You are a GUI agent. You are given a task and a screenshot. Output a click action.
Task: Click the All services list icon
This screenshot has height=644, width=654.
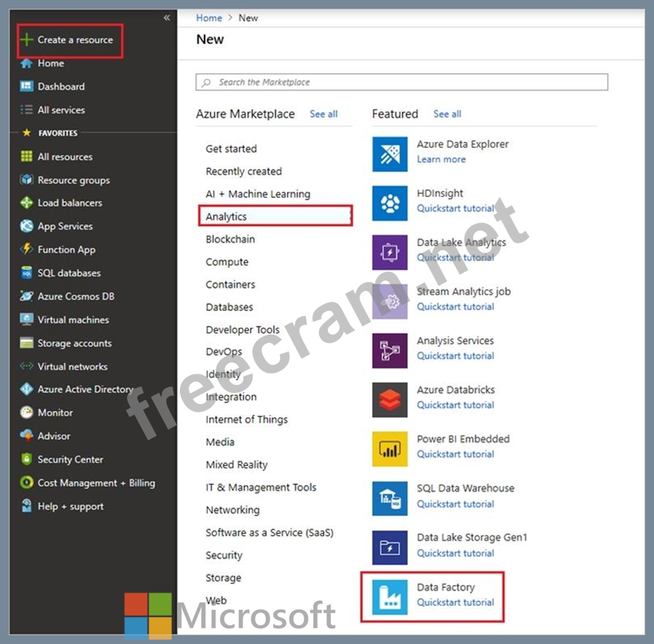coord(26,110)
